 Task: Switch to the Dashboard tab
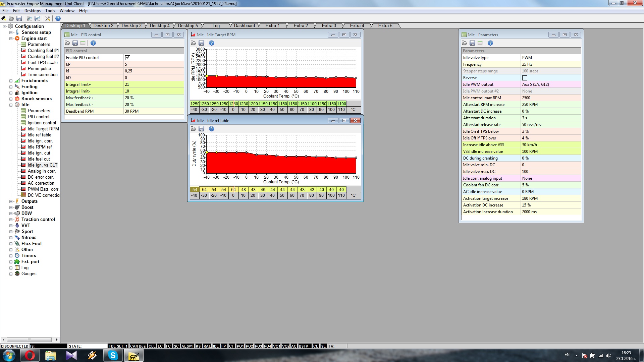[244, 25]
